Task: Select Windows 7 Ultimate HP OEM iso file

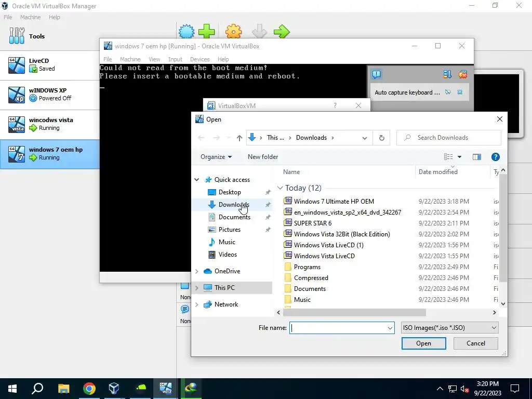Action: pos(334,201)
